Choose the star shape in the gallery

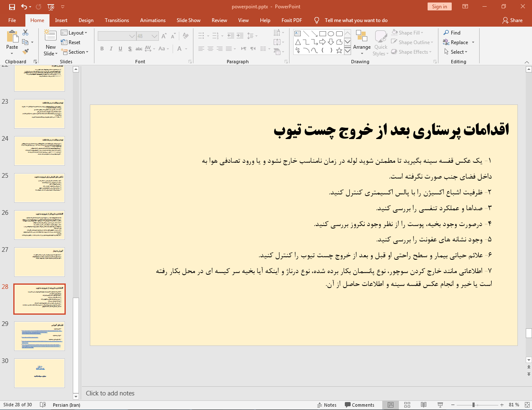tap(339, 50)
